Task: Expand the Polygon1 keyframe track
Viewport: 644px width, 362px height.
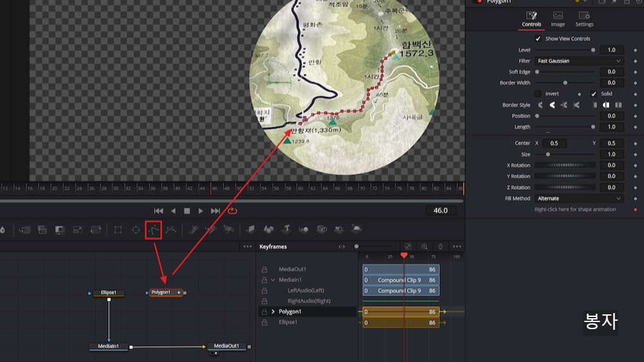Action: coord(273,312)
